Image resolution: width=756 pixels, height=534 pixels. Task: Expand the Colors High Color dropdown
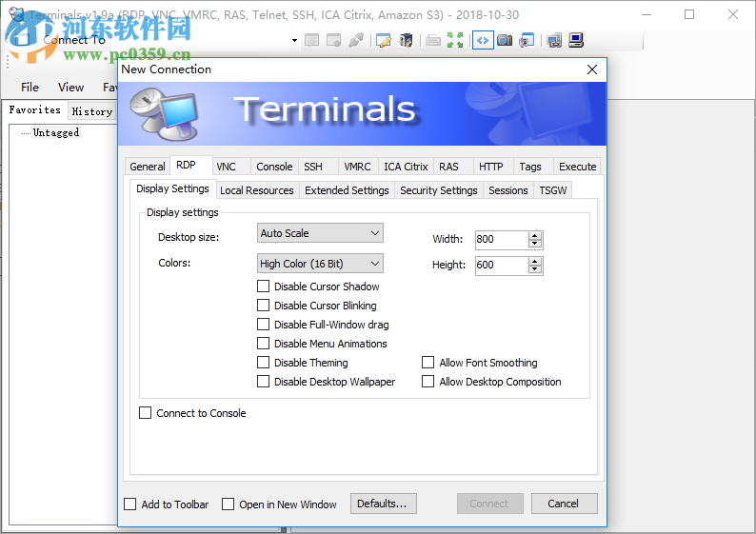tap(320, 264)
